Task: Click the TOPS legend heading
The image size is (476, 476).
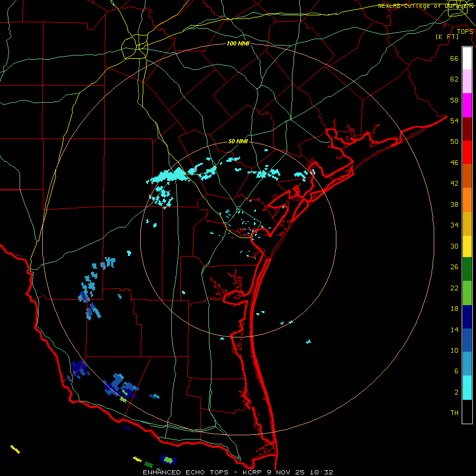Action: (x=465, y=31)
